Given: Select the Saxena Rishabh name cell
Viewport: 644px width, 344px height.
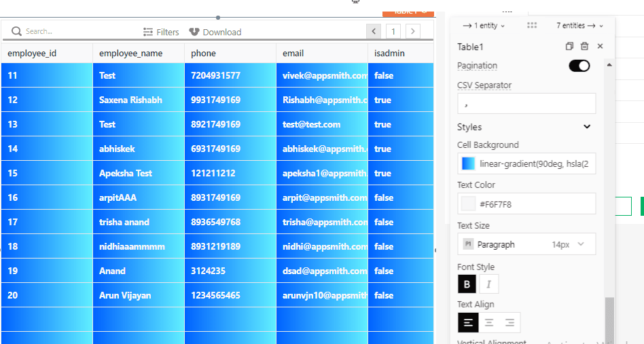Looking at the screenshot, I should [x=139, y=100].
